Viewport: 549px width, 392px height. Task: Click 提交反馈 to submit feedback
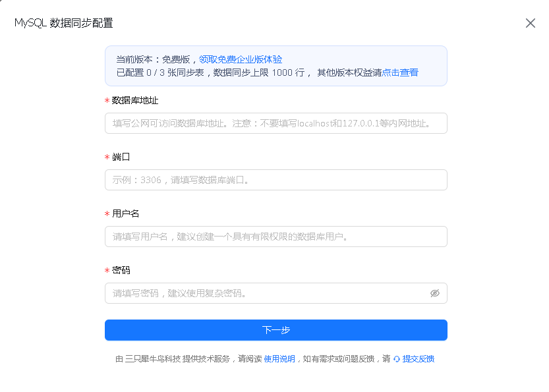(x=418, y=358)
